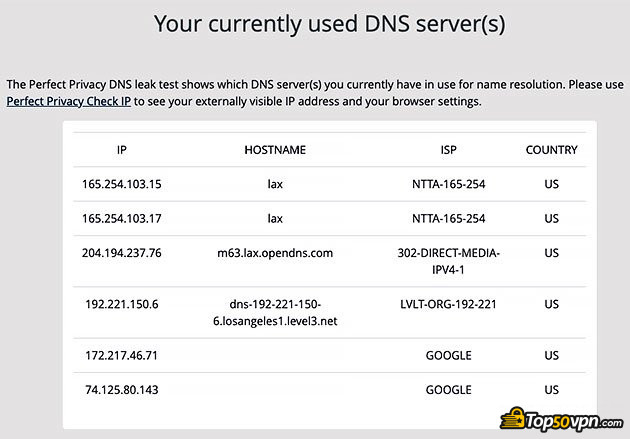Image resolution: width=630 pixels, height=439 pixels.
Task: Open the Perfect Privacy Check IP link
Action: tap(69, 101)
